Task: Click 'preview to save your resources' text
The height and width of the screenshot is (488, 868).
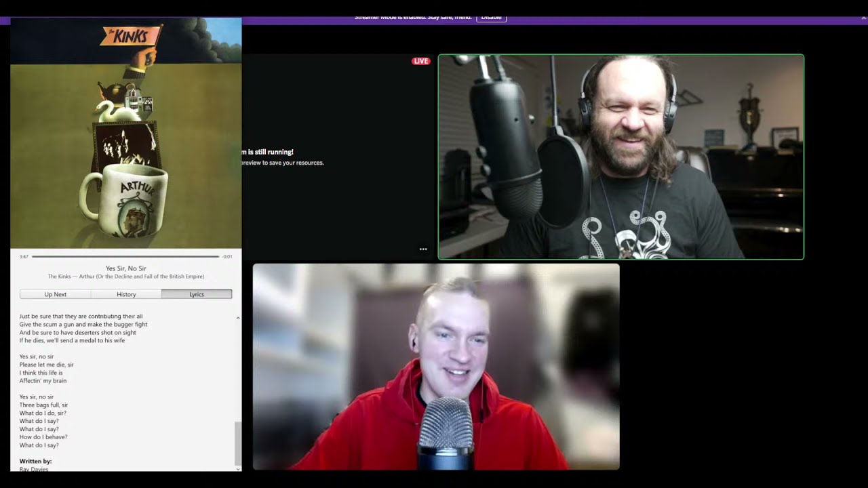Action: click(283, 163)
